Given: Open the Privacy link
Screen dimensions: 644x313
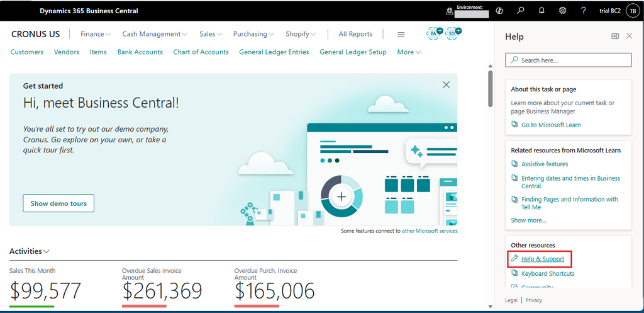Looking at the screenshot, I should pyautogui.click(x=534, y=300).
